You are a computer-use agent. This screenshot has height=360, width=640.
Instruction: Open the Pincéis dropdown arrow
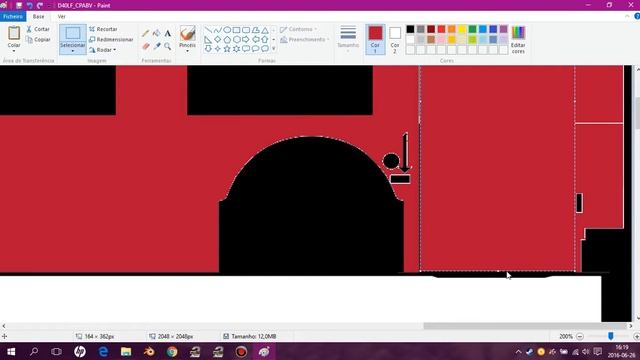(x=187, y=51)
